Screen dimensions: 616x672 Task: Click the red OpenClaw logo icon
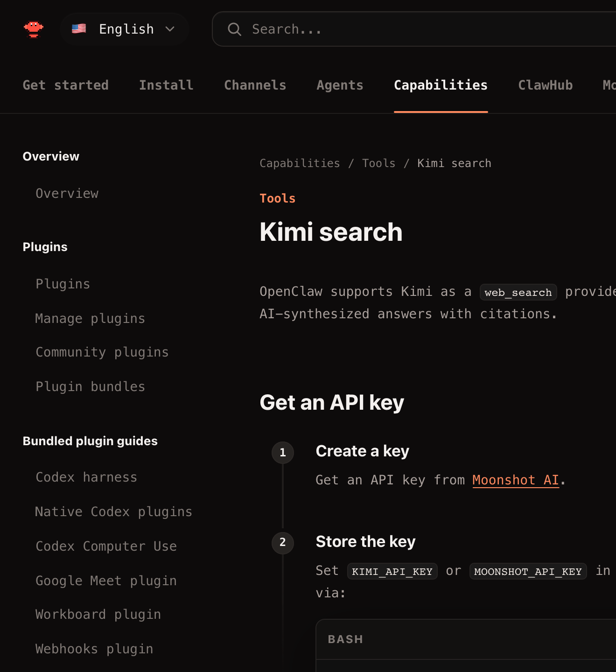click(x=34, y=29)
